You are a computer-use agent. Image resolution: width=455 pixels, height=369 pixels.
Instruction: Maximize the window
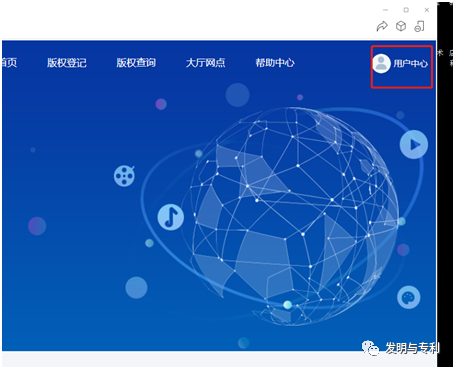click(x=406, y=10)
